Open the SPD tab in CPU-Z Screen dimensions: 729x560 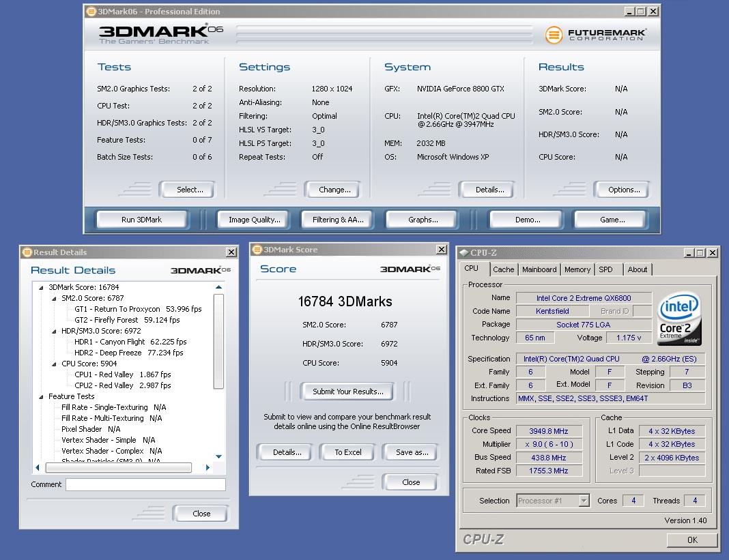(x=605, y=269)
